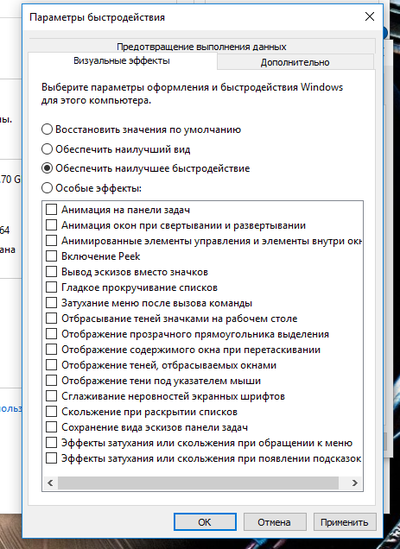The height and width of the screenshot is (549, 400).
Task: Open Предотвращение выполнения данных tab
Action: (201, 47)
